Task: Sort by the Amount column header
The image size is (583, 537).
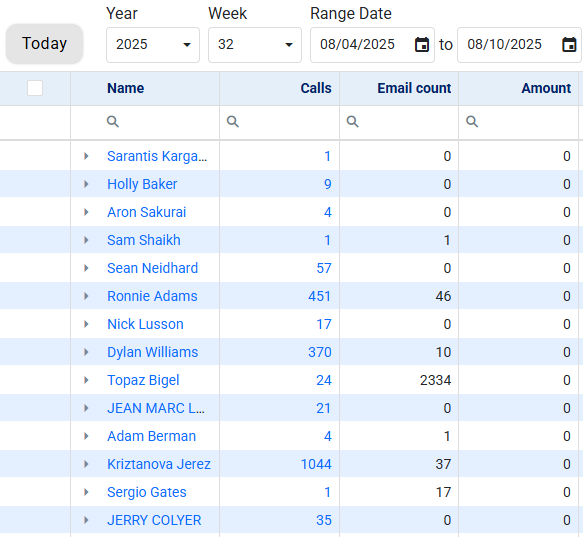Action: click(546, 88)
